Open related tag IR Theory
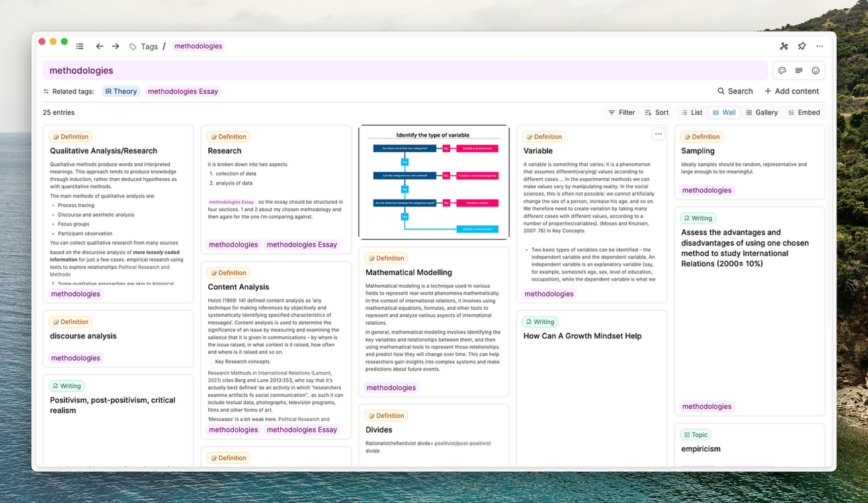 (121, 91)
